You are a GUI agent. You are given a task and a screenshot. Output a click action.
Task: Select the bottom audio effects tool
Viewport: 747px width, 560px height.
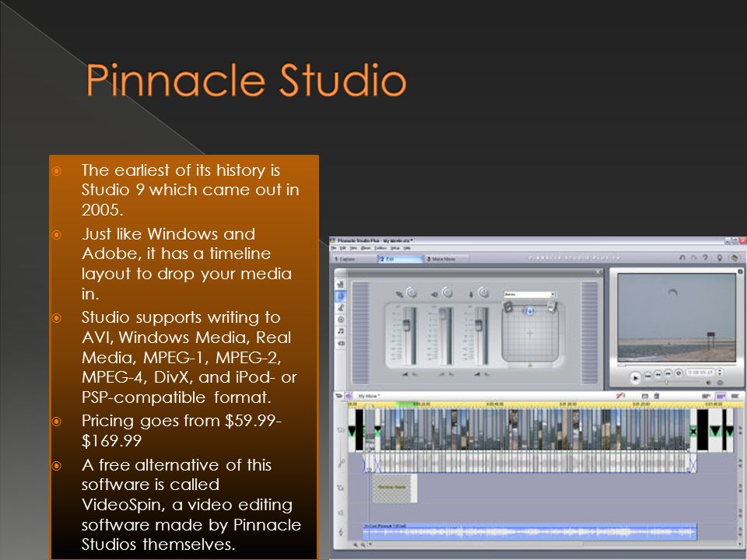point(341,343)
